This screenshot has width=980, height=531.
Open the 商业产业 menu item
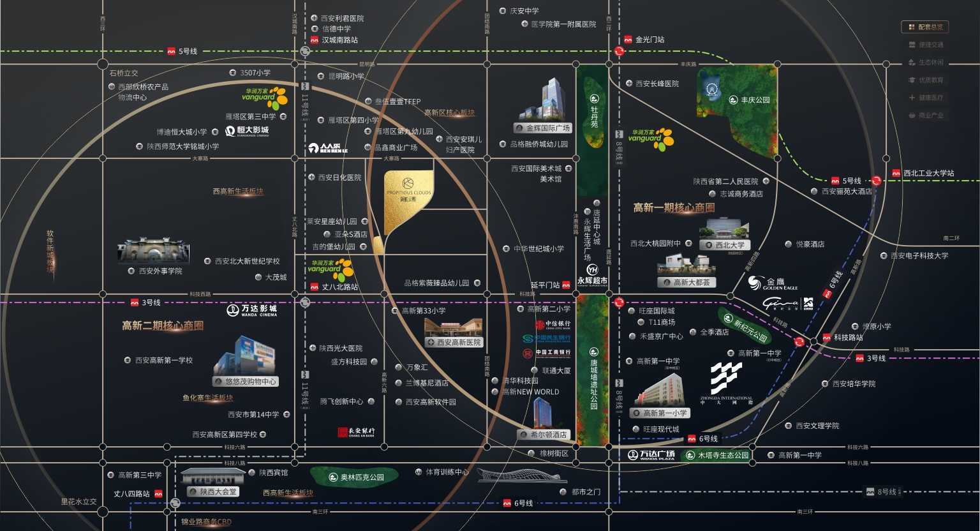925,116
